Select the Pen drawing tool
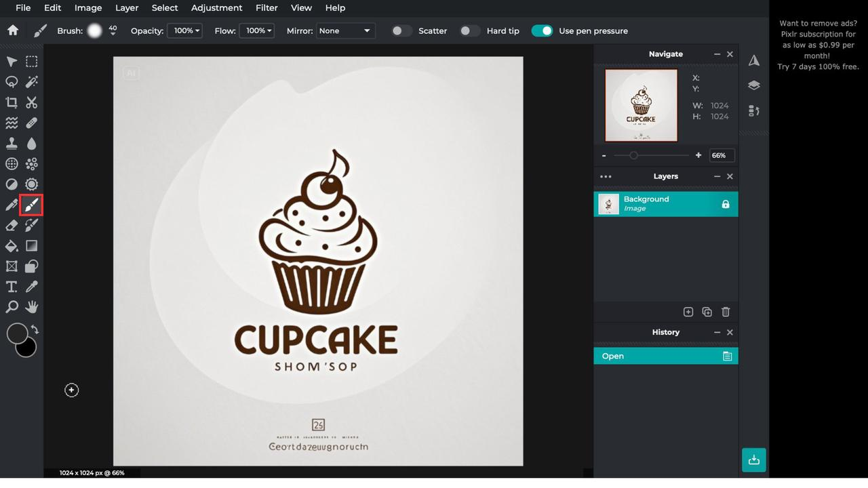The height and width of the screenshot is (488, 868). click(12, 205)
